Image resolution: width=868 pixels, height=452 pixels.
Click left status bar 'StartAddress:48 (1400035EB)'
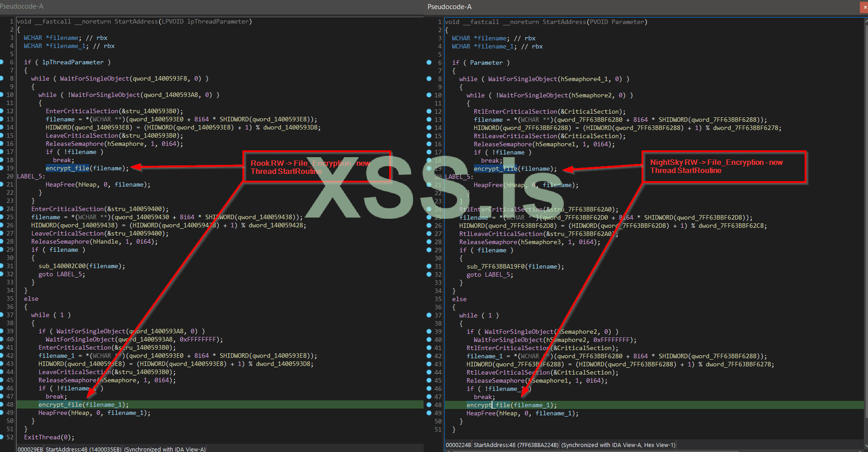[x=83, y=449]
